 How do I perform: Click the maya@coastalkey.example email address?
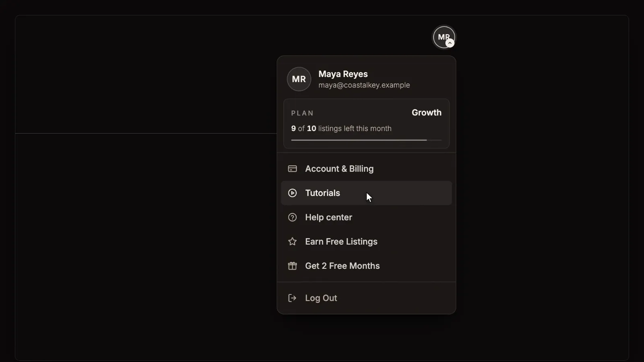(364, 85)
